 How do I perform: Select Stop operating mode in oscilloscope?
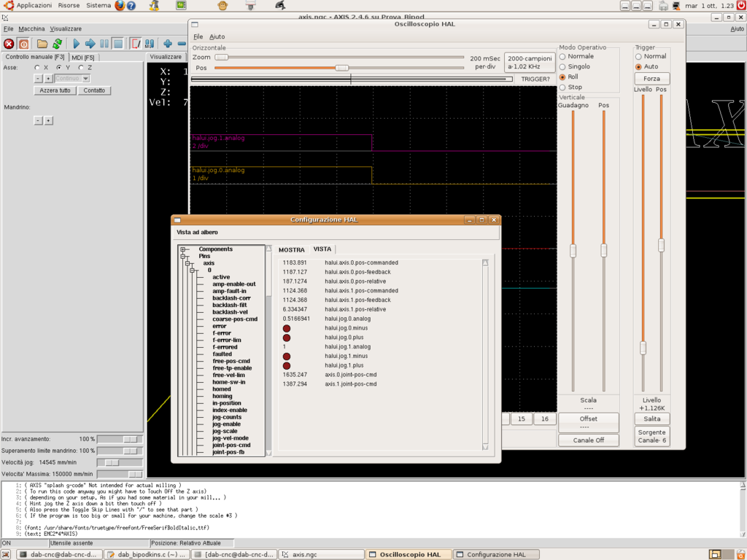pyautogui.click(x=562, y=87)
